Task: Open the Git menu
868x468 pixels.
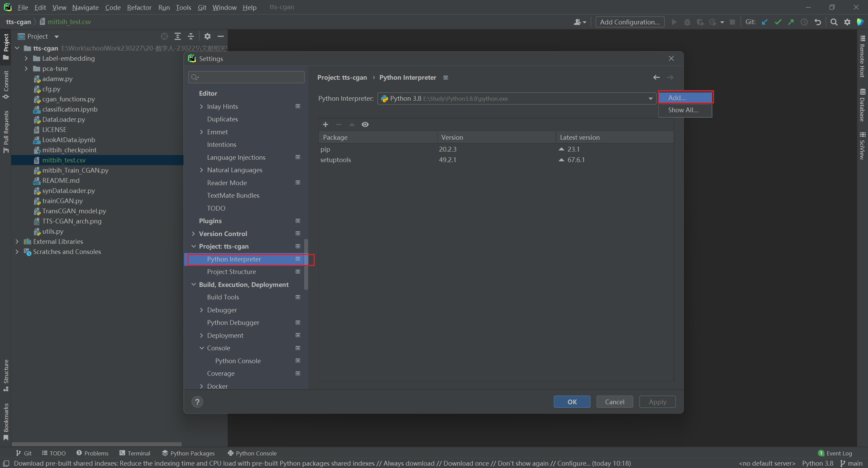Action: pos(202,7)
